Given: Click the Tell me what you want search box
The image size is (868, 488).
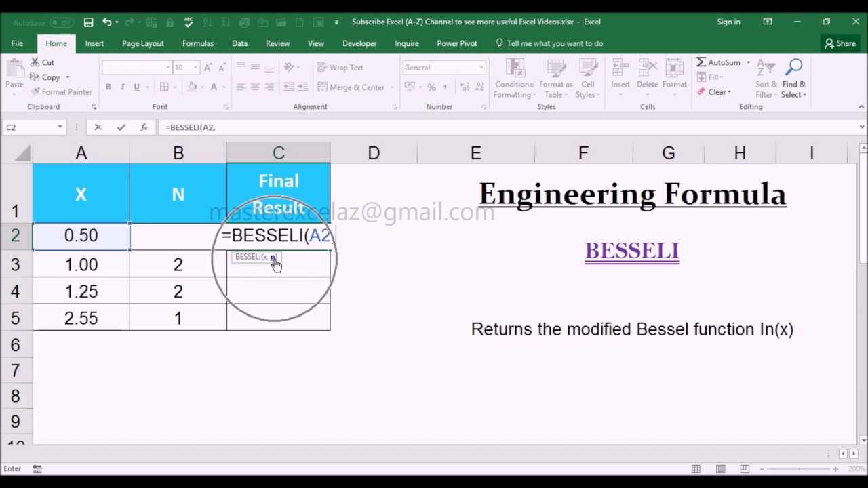Looking at the screenshot, I should (x=549, y=43).
